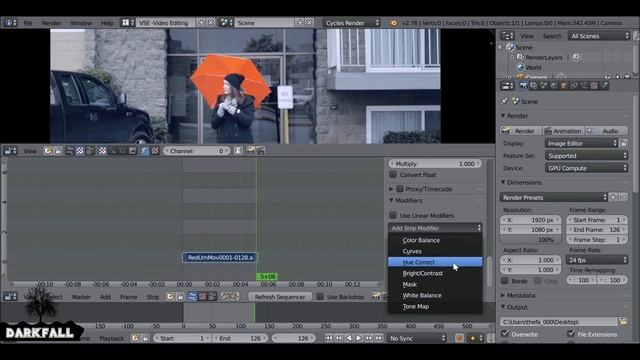Click the Blender logo before version text

(x=393, y=23)
